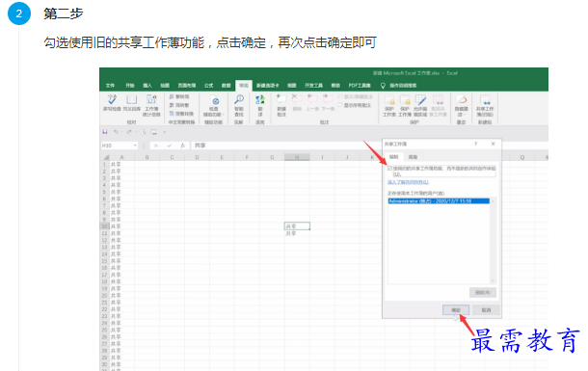Close the 共享工作簿 dialog
This screenshot has height=371, width=588.
click(x=494, y=144)
